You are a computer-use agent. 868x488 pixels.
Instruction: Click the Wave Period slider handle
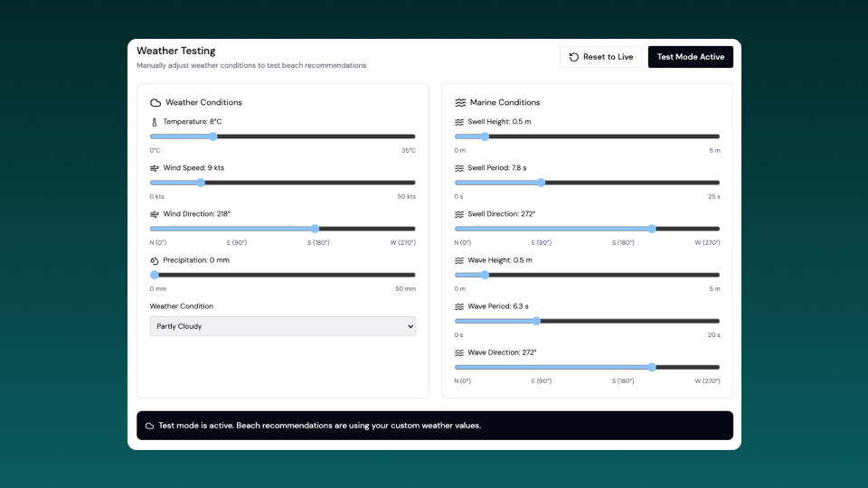(536, 321)
